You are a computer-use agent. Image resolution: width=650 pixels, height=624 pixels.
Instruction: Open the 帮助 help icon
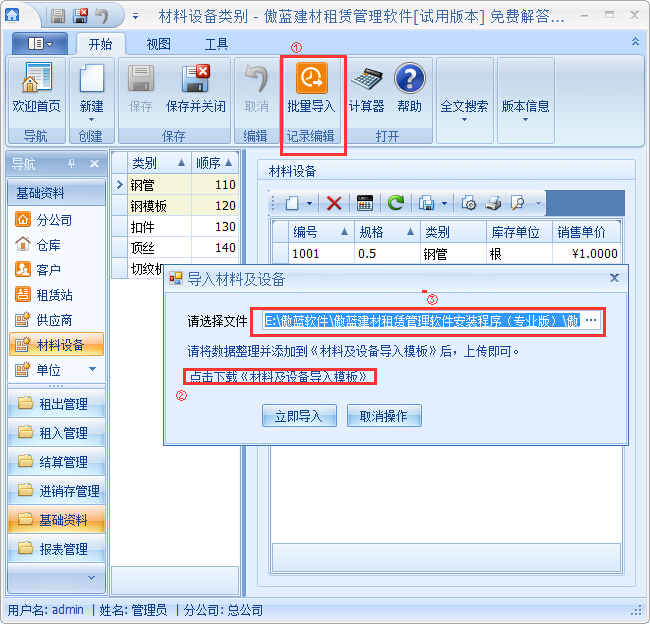pos(410,78)
